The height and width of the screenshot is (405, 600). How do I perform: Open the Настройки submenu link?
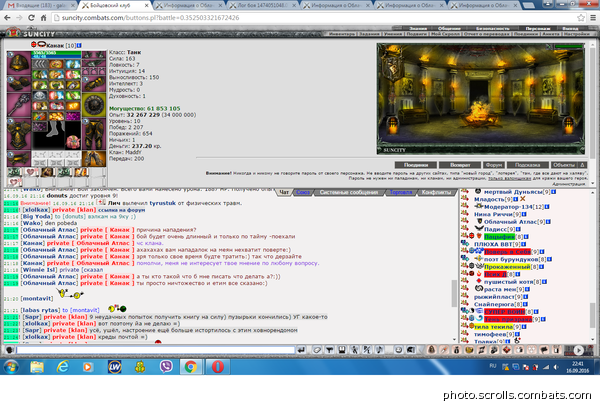576,34
